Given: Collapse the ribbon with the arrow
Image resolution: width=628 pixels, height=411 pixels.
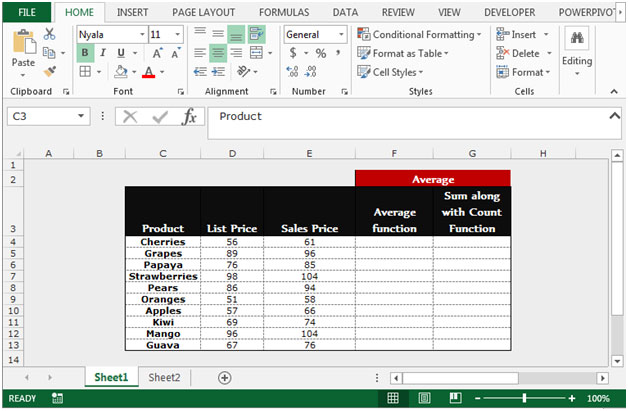Looking at the screenshot, I should click(x=614, y=92).
